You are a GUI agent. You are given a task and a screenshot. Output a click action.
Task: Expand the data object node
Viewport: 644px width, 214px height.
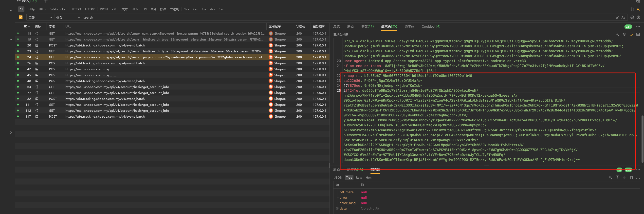click(x=337, y=208)
